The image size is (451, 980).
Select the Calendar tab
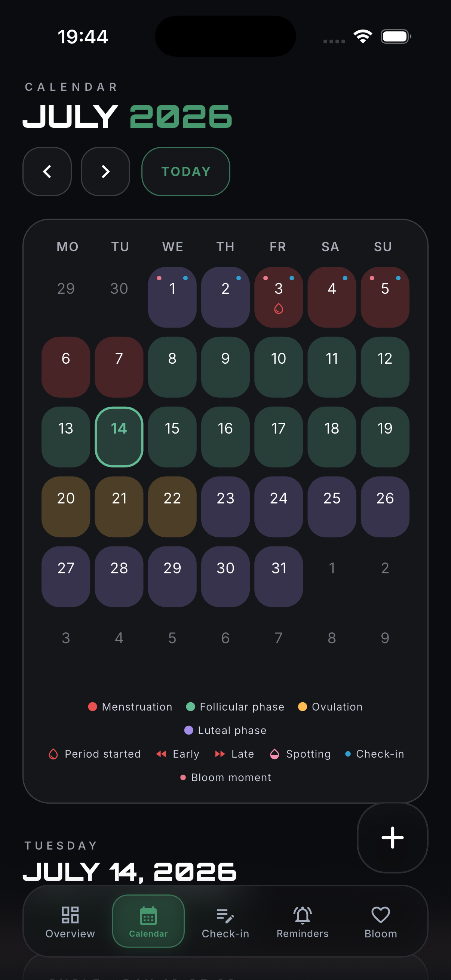tap(148, 921)
